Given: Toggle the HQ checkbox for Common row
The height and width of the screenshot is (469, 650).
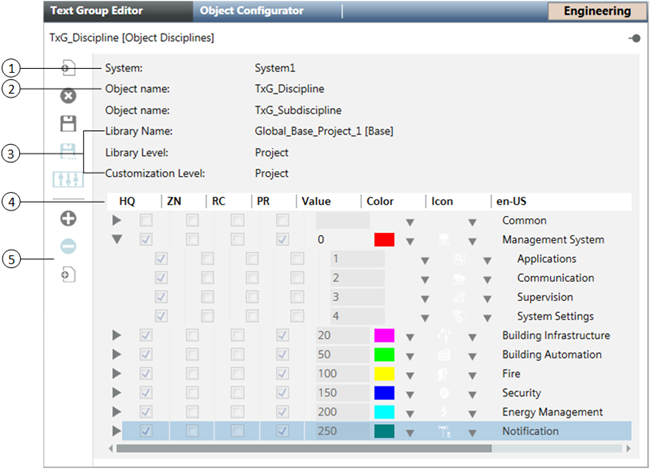Looking at the screenshot, I should click(147, 220).
